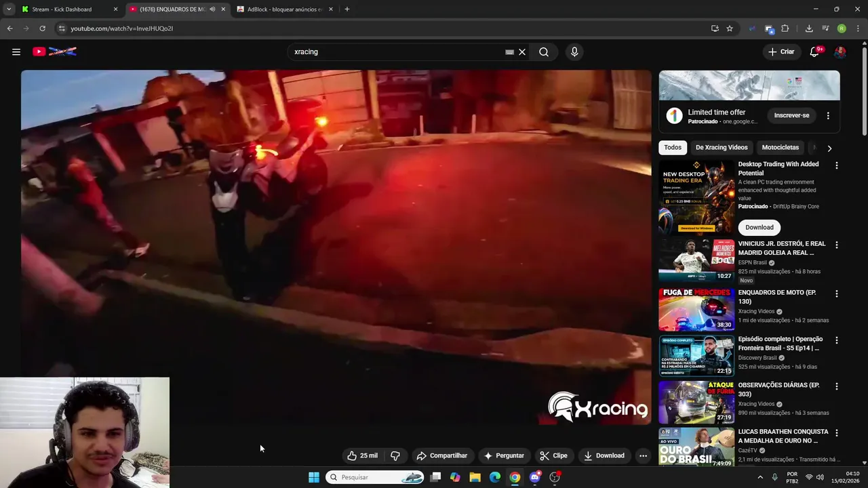Screen dimensions: 868x488
Task: Show next filter chips with arrow
Action: [x=829, y=148]
